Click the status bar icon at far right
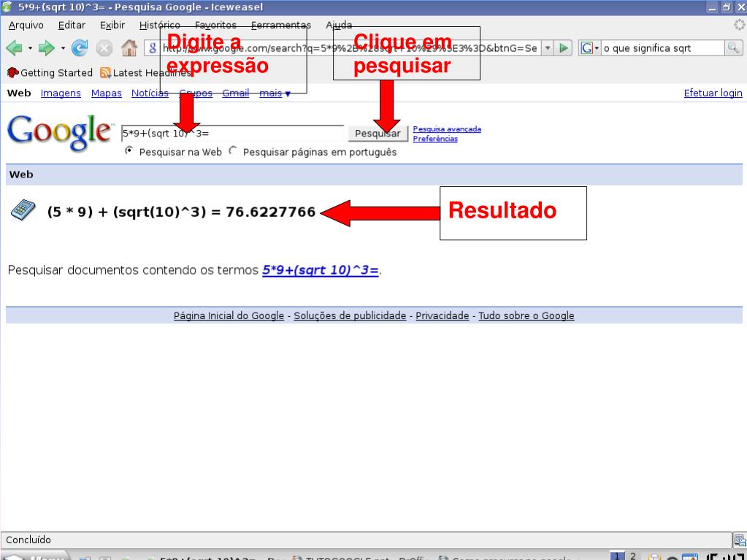Image resolution: width=747 pixels, height=560 pixels. 740,540
